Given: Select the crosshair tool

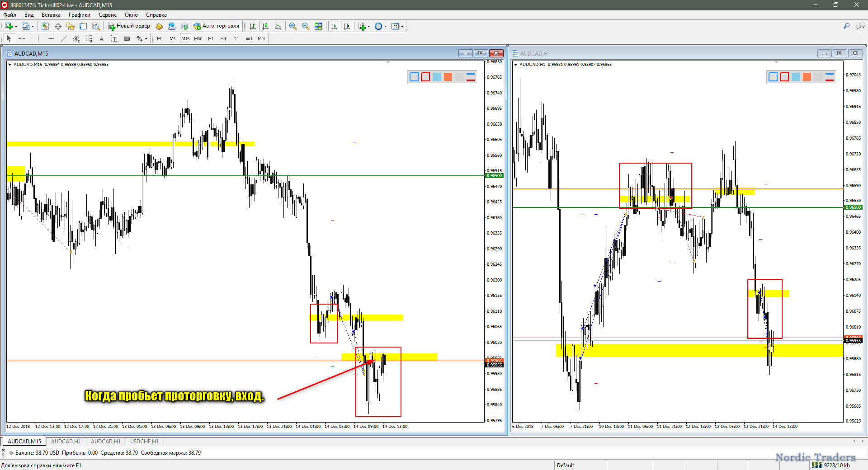Looking at the screenshot, I should point(22,39).
